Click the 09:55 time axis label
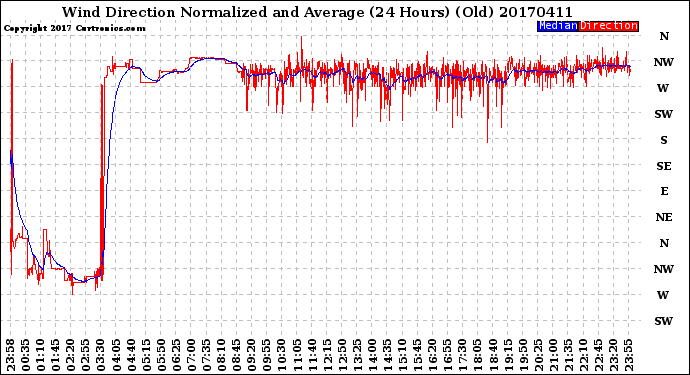Image resolution: width=690 pixels, height=375 pixels. pyautogui.click(x=266, y=355)
